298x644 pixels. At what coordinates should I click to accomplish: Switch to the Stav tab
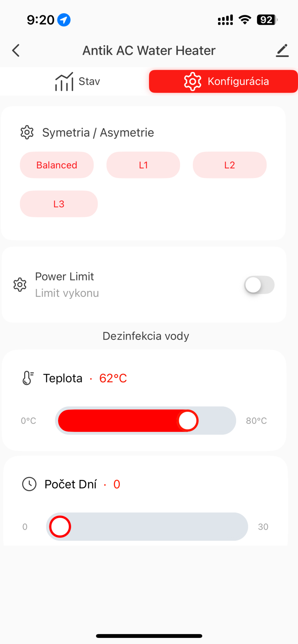77,81
